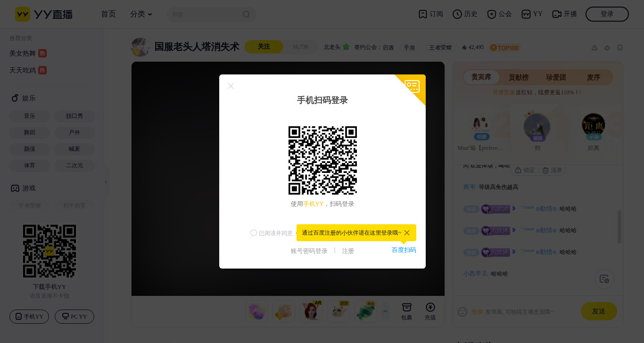This screenshot has height=343, width=644.
Task: Open the TOP100 ranking badge
Action: coord(504,48)
